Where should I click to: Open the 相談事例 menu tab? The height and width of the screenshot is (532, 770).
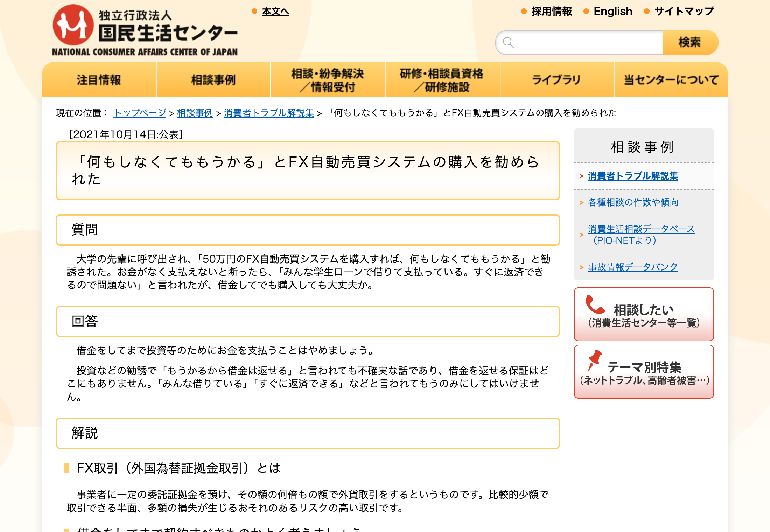[x=213, y=80]
